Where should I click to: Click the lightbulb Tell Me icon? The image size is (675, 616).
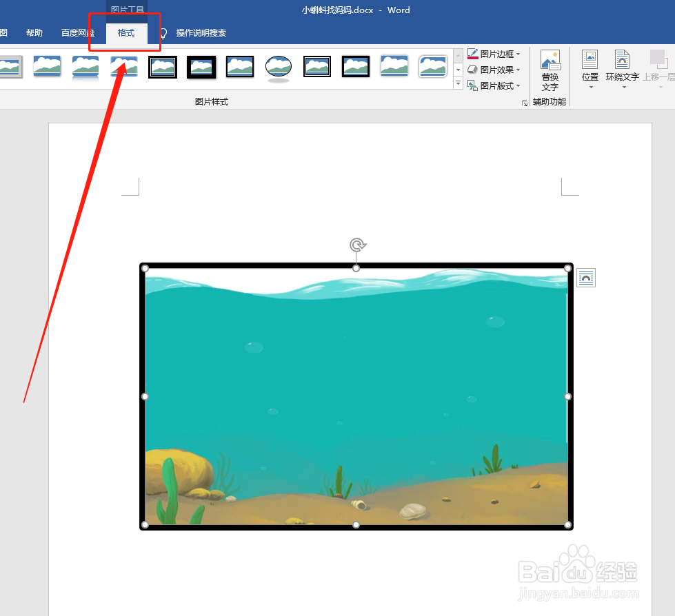[163, 34]
